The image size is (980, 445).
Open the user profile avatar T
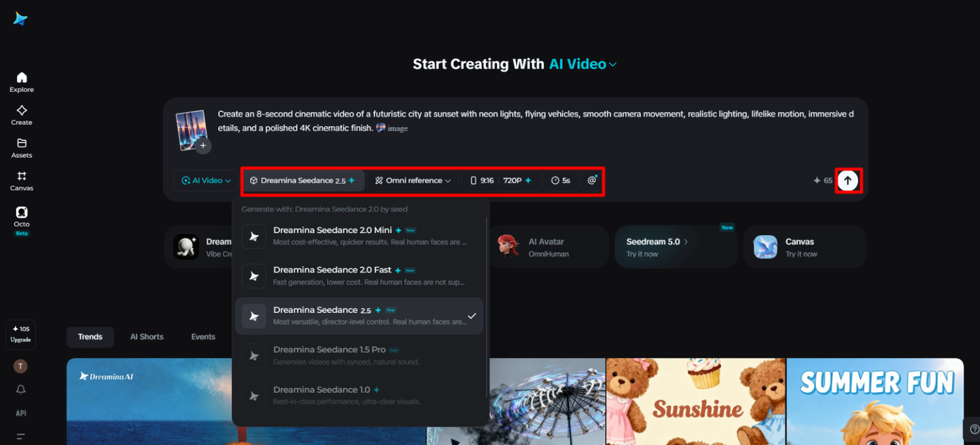(x=21, y=366)
